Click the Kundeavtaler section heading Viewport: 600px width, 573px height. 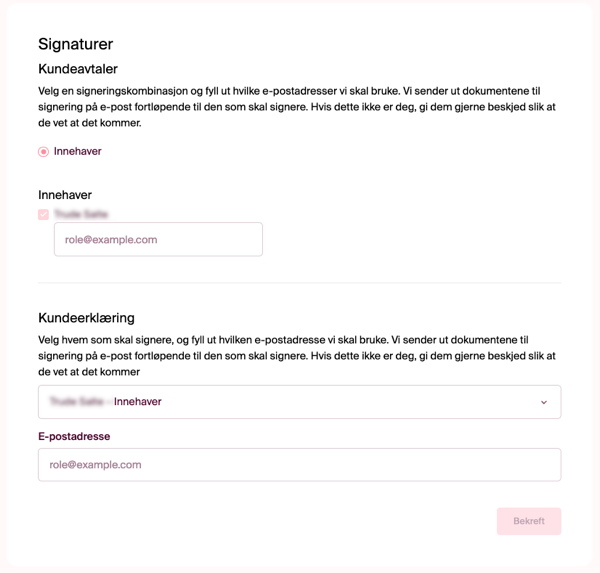tap(78, 69)
